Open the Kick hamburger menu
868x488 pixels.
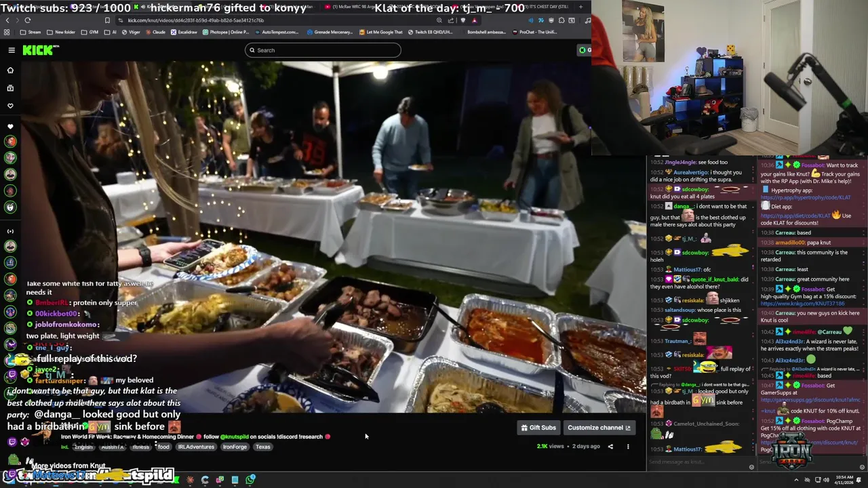pyautogui.click(x=12, y=50)
